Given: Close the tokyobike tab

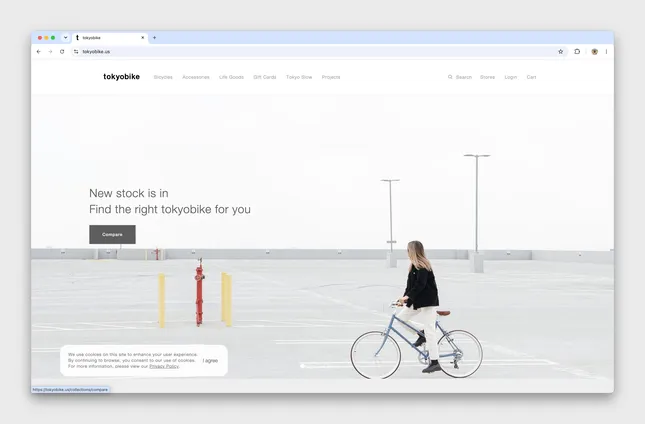Looking at the screenshot, I should 143,38.
